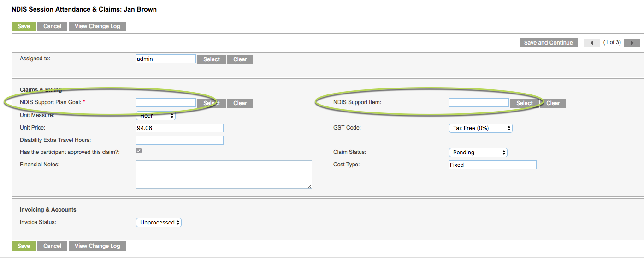Click the Unit Price field

point(180,128)
